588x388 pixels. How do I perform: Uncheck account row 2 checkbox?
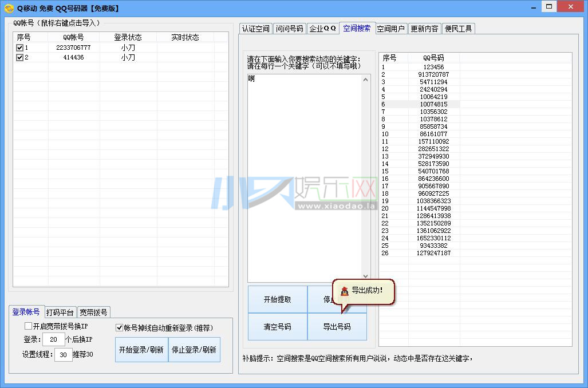[20, 58]
